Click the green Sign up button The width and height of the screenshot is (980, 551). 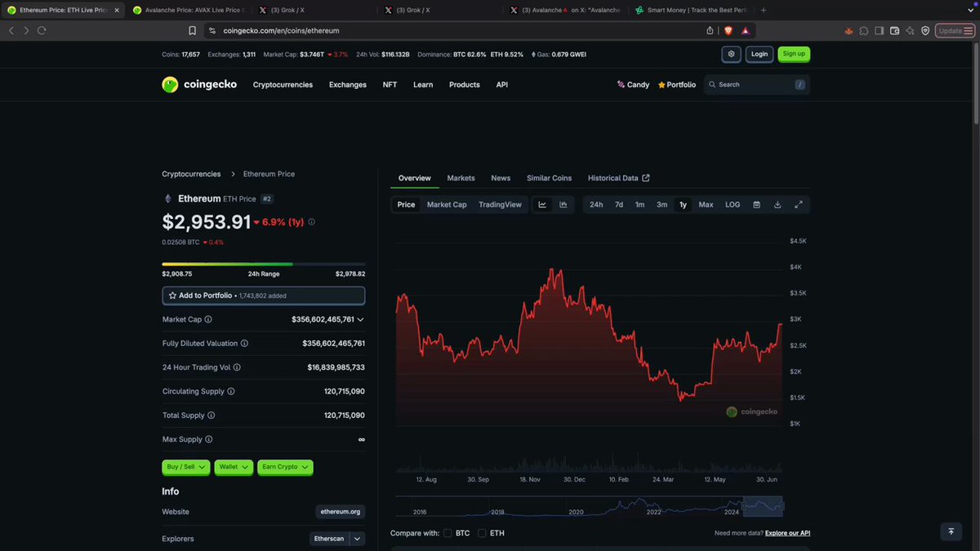(x=794, y=54)
